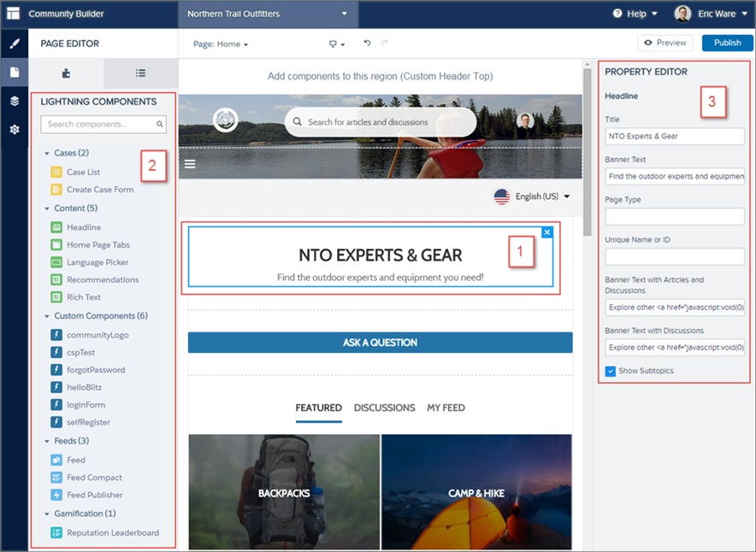Switch to the Page Structure list tab
This screenshot has width=756, height=552.
point(140,73)
